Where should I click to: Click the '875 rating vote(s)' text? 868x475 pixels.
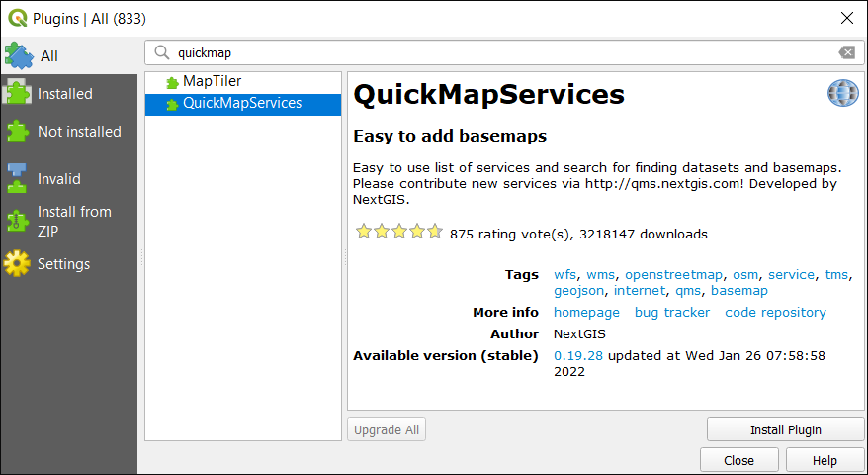tap(509, 234)
